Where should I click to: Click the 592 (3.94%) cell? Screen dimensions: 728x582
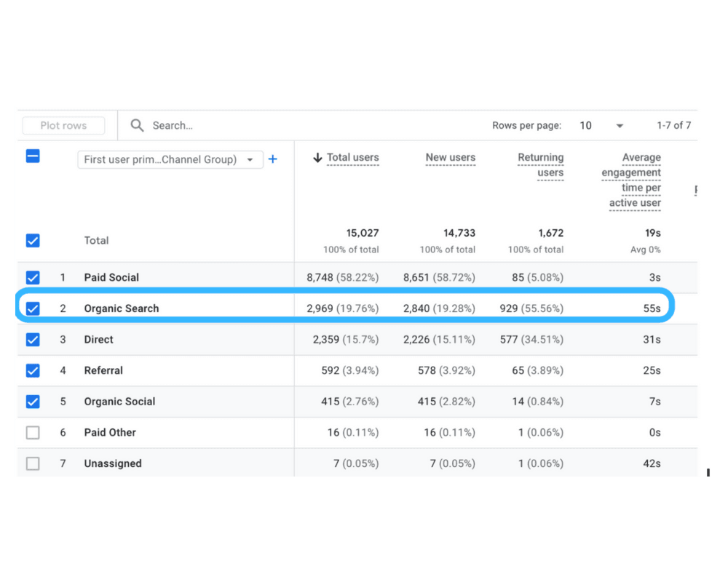click(350, 370)
